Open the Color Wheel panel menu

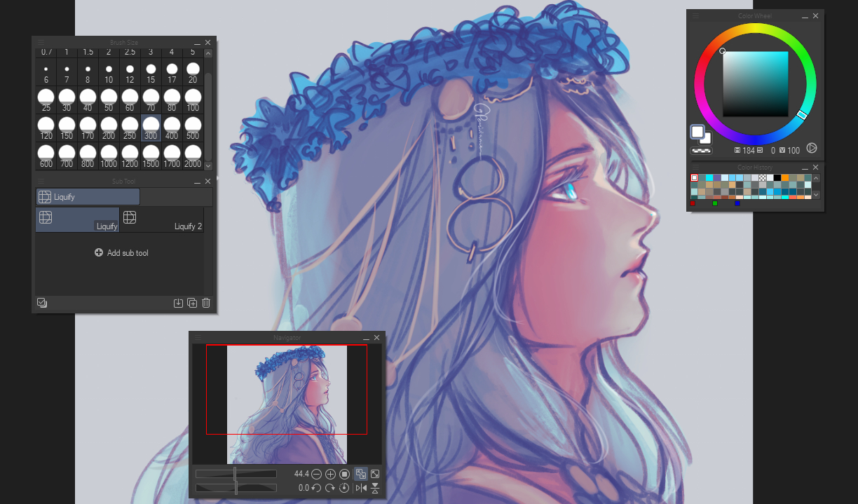(695, 15)
